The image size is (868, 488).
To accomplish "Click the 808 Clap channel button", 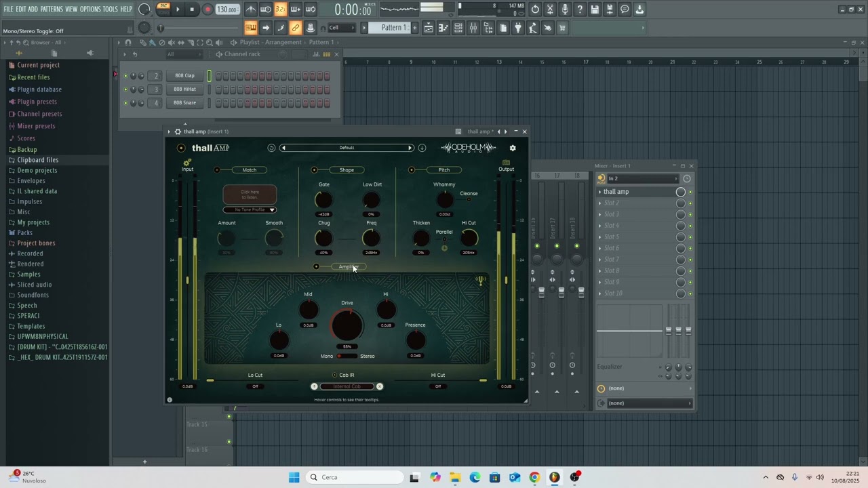I will tap(184, 76).
